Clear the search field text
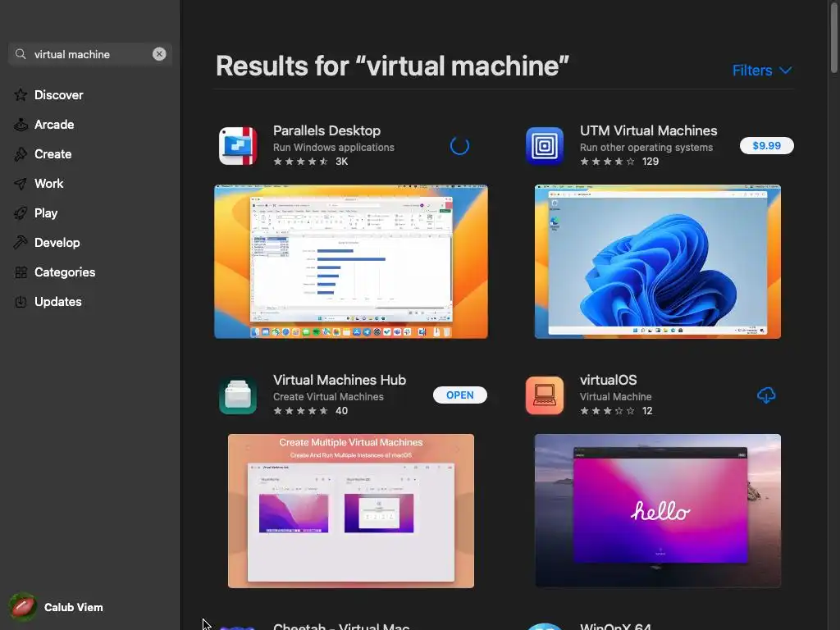840x630 pixels. pyautogui.click(x=159, y=54)
